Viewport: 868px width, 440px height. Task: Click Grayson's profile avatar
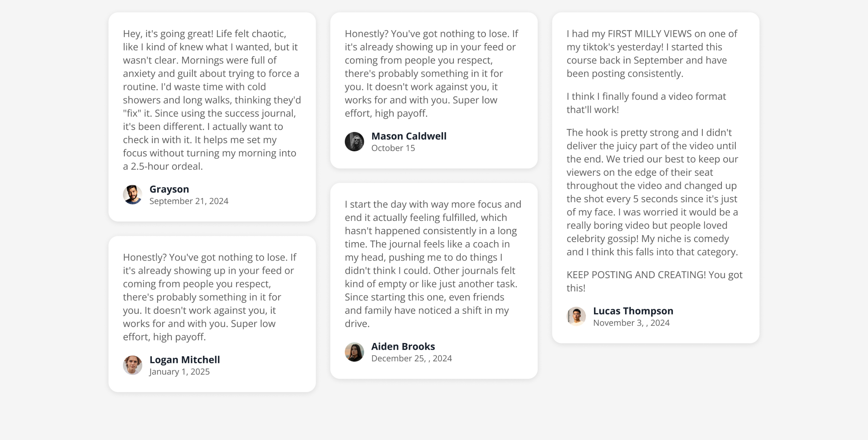pyautogui.click(x=132, y=195)
